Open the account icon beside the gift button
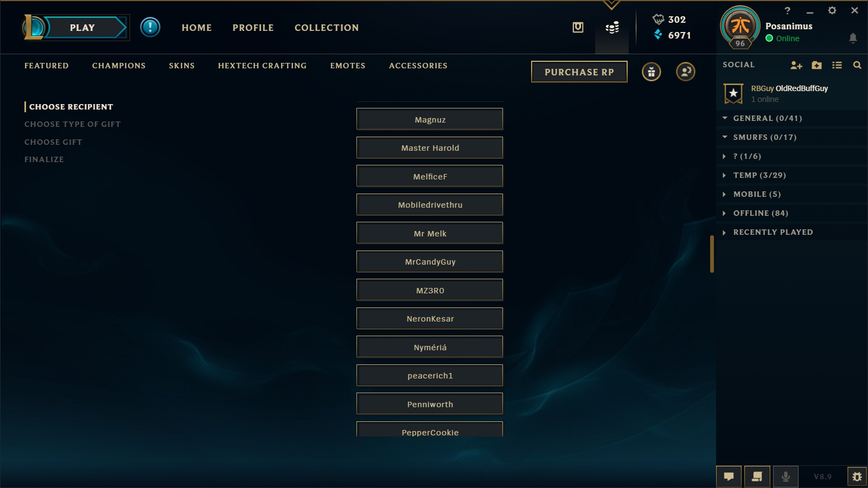The width and height of the screenshot is (868, 488). pos(686,72)
